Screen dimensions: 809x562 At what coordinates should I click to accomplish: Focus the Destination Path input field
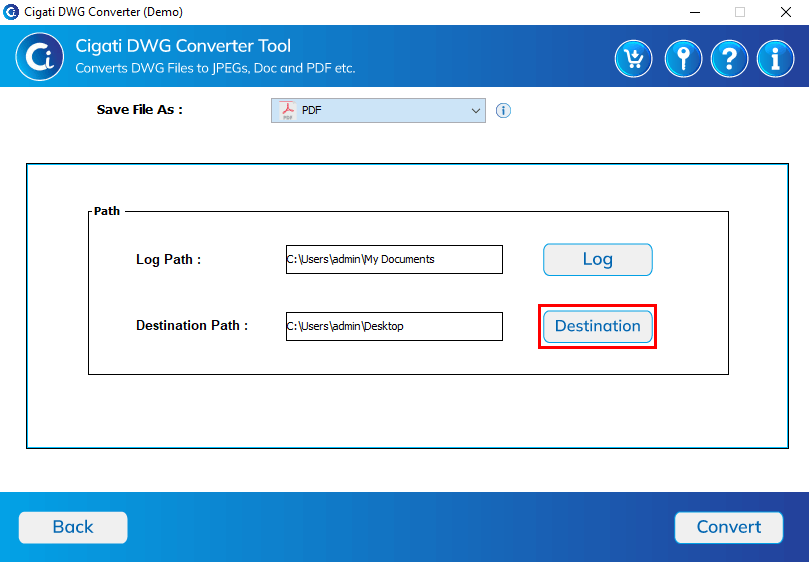tap(394, 326)
